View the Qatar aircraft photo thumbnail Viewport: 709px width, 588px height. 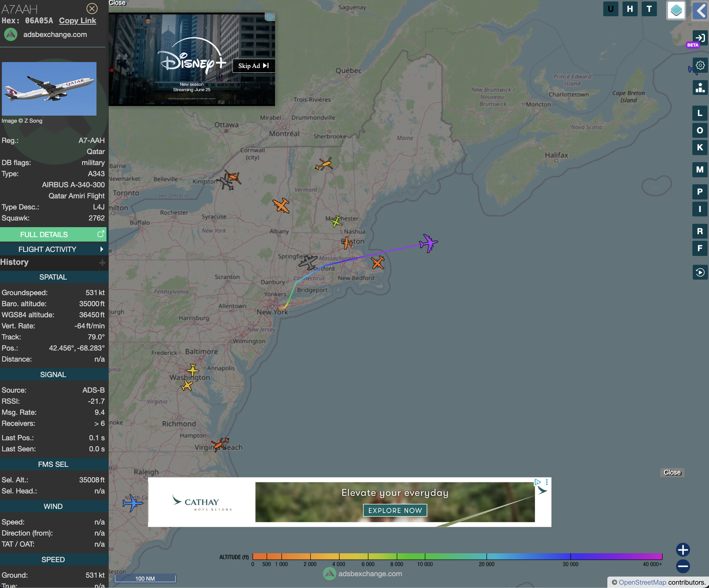(x=49, y=89)
